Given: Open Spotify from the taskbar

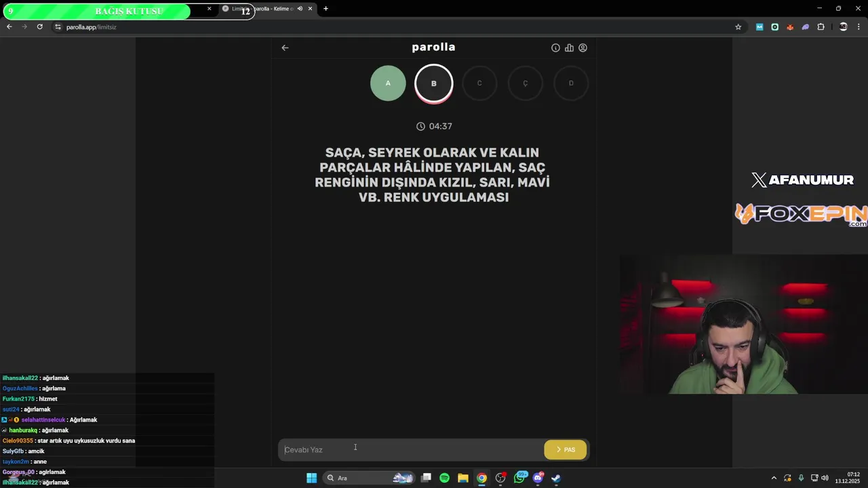Looking at the screenshot, I should [444, 478].
